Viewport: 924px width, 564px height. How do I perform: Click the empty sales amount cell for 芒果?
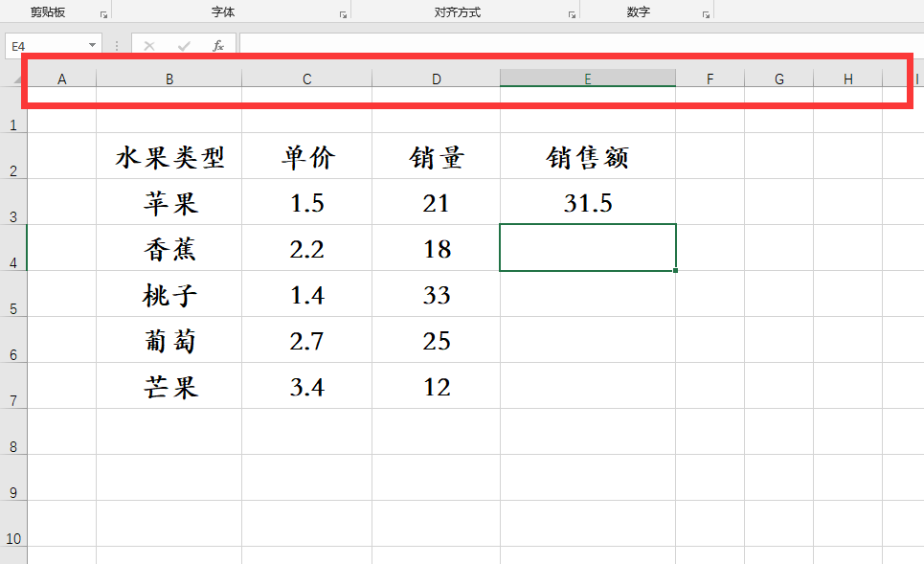pos(588,386)
